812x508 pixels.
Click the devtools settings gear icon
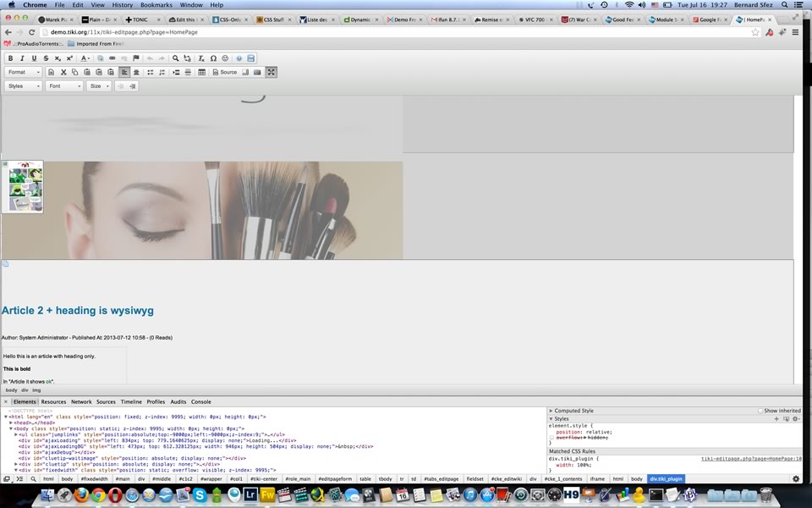pos(796,479)
